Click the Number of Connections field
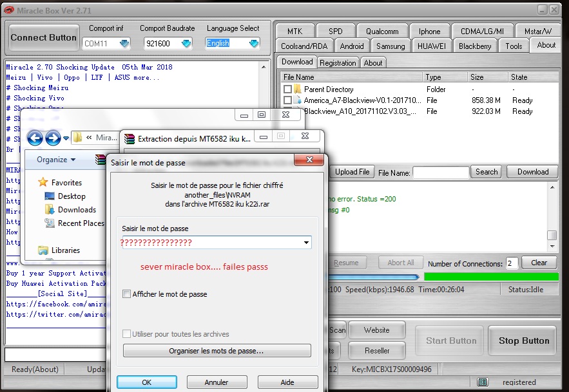The width and height of the screenshot is (569, 392). tap(512, 263)
